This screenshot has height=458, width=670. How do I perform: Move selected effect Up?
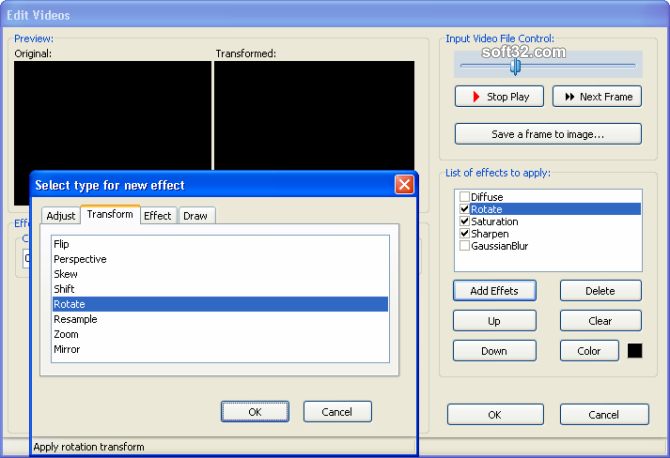pyautogui.click(x=494, y=321)
